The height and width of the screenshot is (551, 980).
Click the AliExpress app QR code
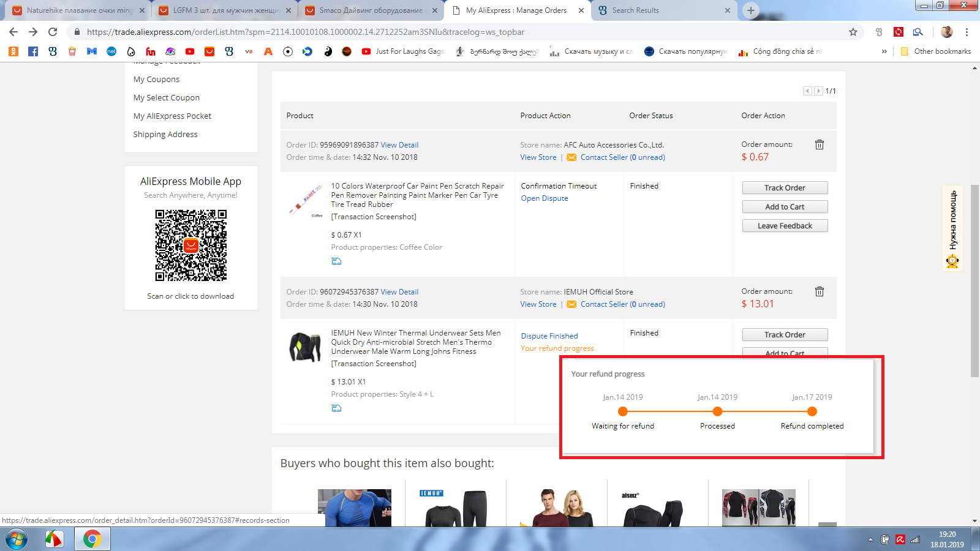click(x=191, y=246)
